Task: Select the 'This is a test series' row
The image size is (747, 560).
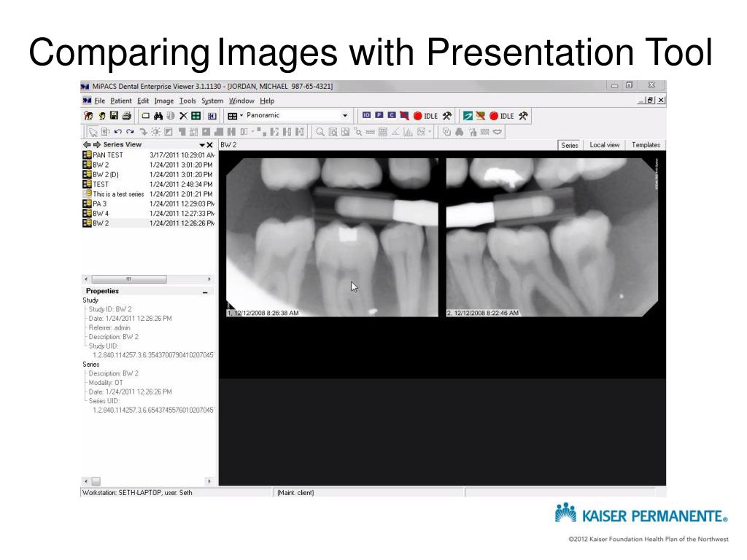Action: tap(149, 194)
